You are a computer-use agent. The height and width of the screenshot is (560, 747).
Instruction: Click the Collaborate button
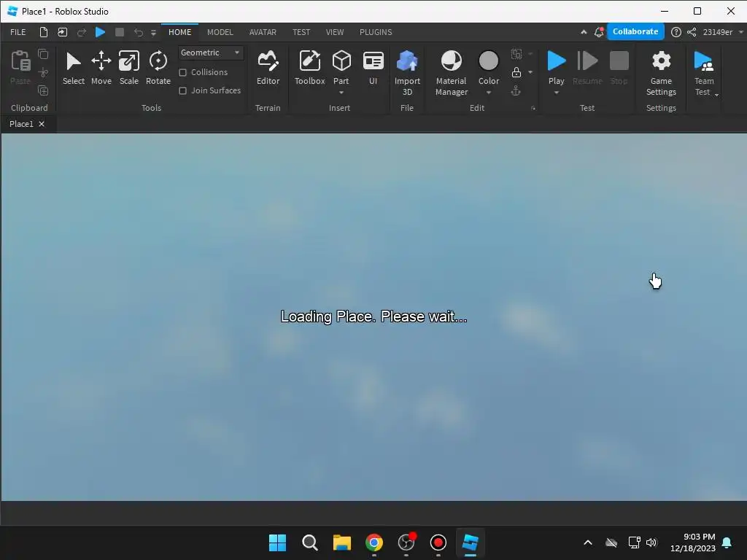[635, 31]
